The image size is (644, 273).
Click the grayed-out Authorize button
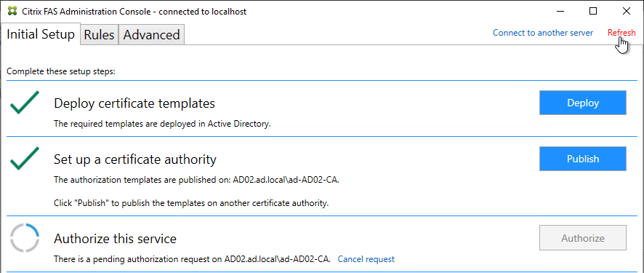[583, 237]
